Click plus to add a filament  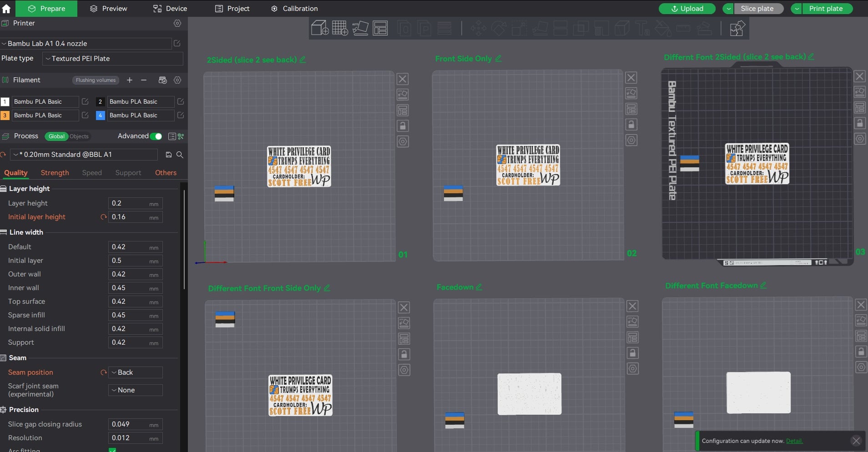click(x=130, y=80)
